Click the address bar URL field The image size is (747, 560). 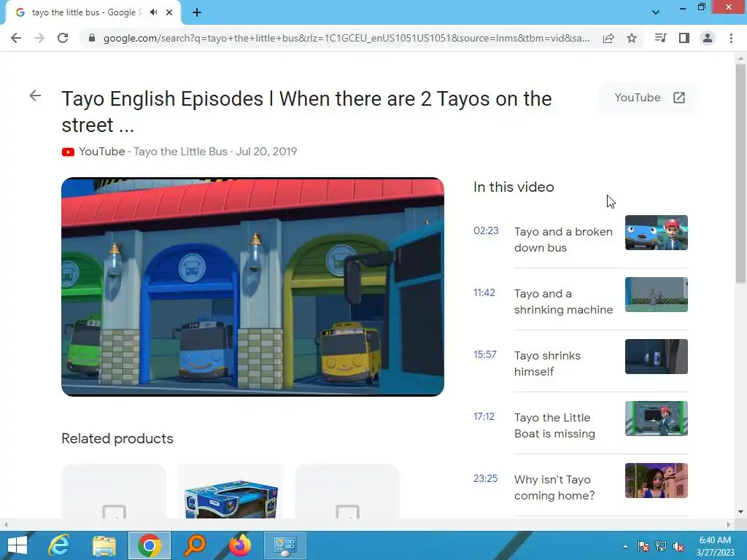(346, 38)
